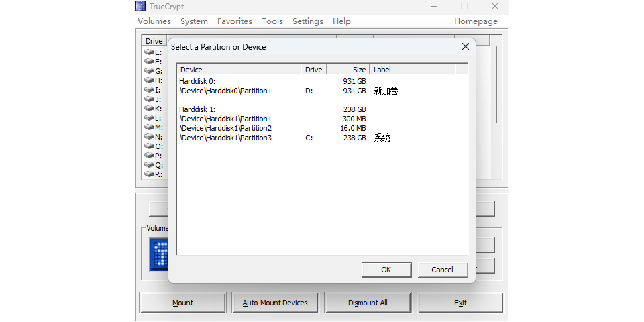
Task: Select \Device\Harddisk1\Partition3 row
Action: pyautogui.click(x=323, y=138)
